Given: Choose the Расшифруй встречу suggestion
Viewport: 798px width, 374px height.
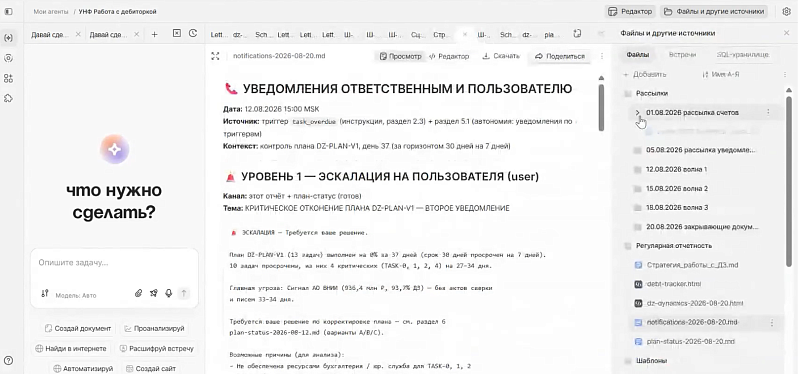Looking at the screenshot, I should pos(157,349).
